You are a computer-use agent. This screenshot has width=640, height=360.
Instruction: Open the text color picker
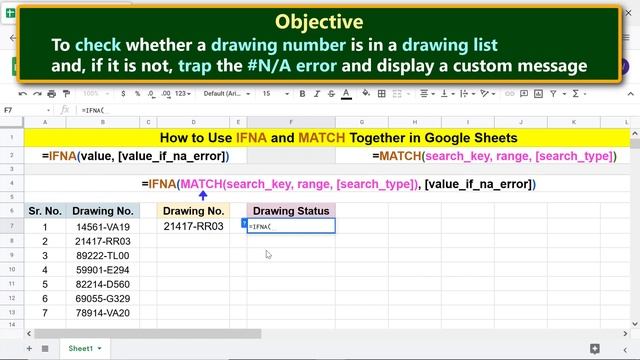pyautogui.click(x=346, y=94)
